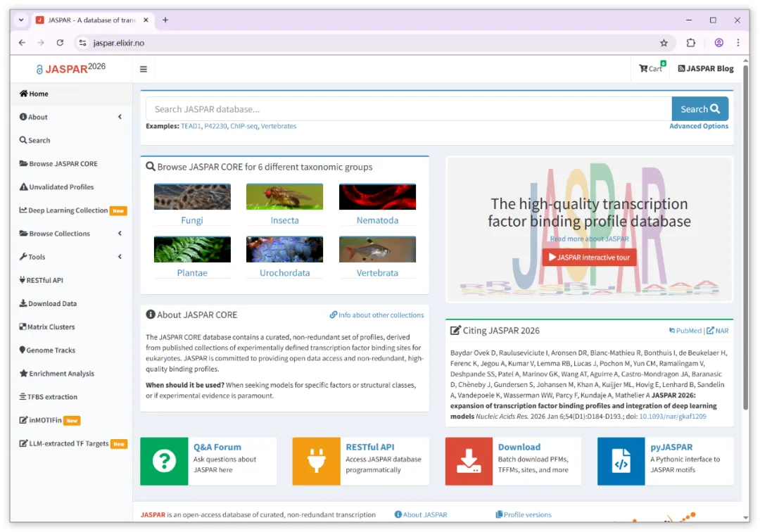Open Matrix Clusters sidebar item
This screenshot has height=532, width=760.
(x=47, y=327)
